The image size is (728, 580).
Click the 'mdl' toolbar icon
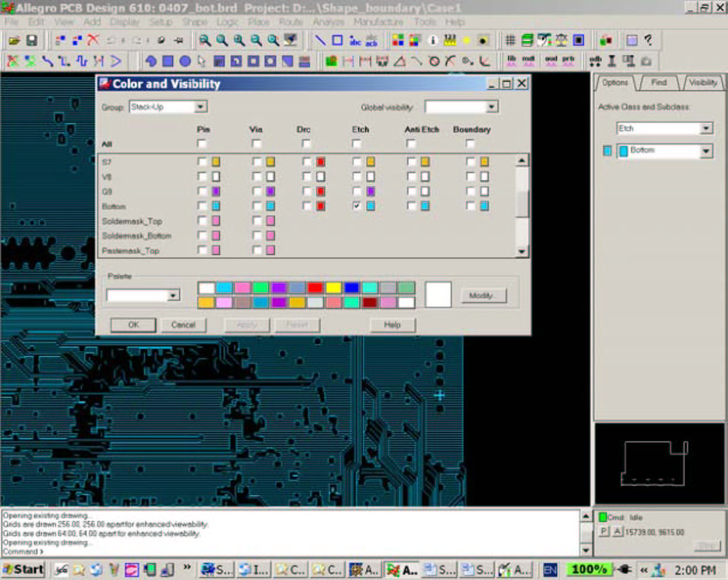click(528, 61)
